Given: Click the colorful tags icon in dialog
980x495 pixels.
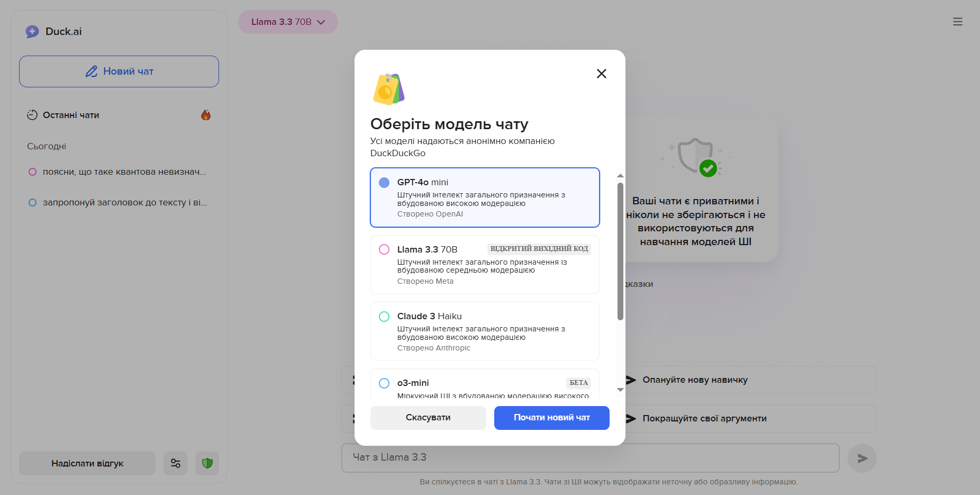Looking at the screenshot, I should click(x=389, y=89).
